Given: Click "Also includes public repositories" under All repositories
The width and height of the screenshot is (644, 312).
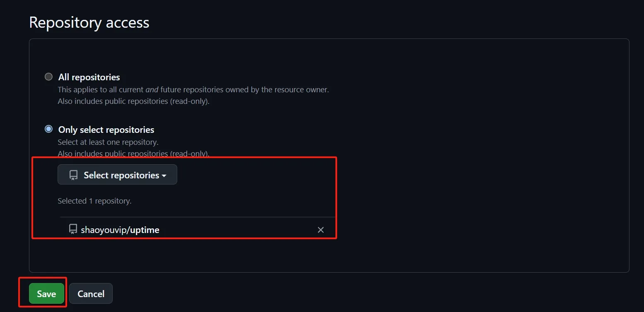Looking at the screenshot, I should [x=133, y=101].
